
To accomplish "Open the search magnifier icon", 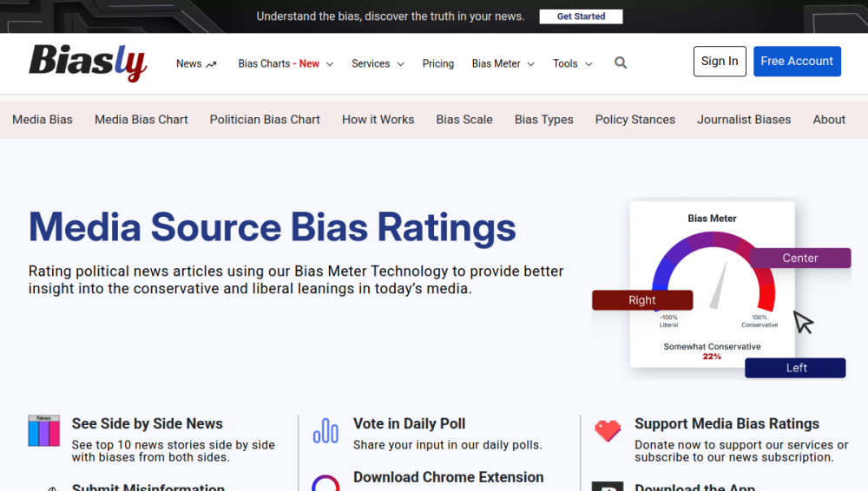I will [x=621, y=63].
